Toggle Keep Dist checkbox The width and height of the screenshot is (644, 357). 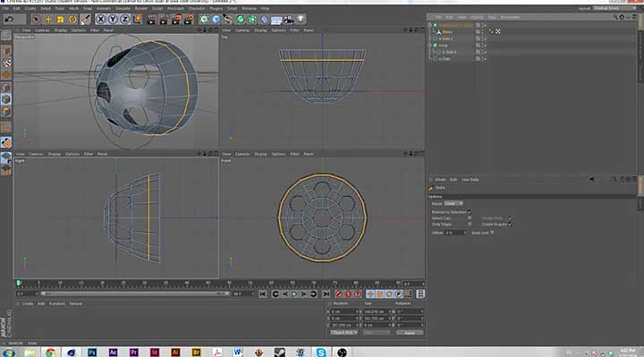point(492,233)
